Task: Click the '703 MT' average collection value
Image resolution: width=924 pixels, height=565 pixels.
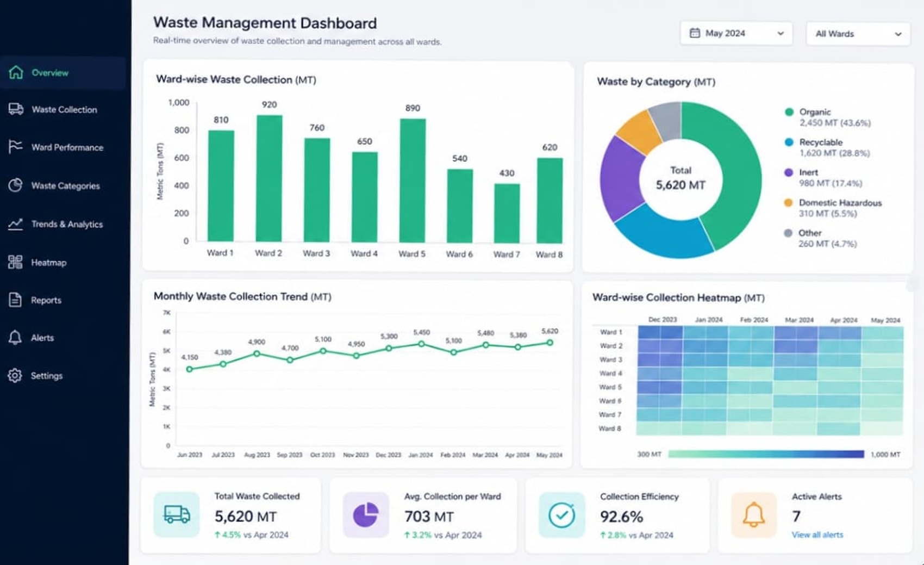Action: [x=429, y=517]
